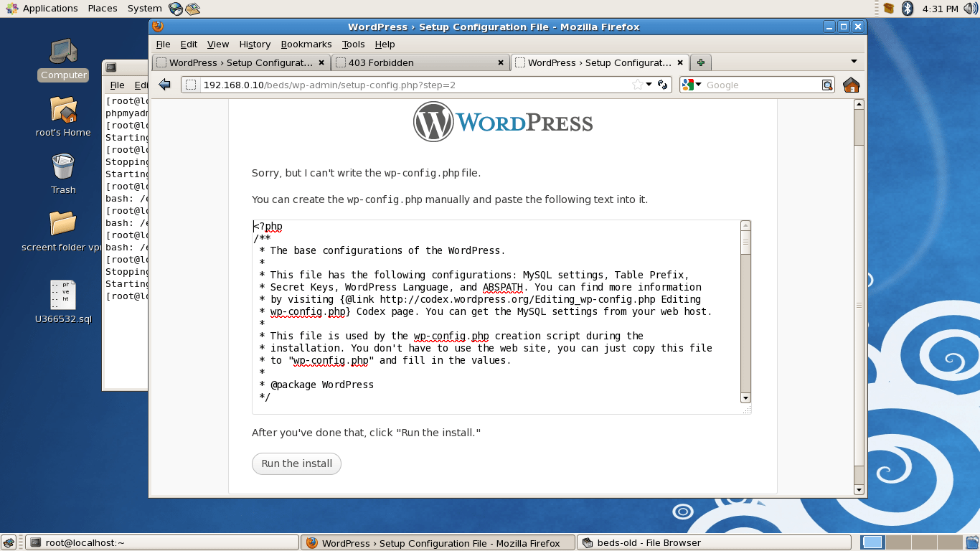980x551 pixels.
Task: Open the URL history dropdown arrow
Action: pos(649,85)
